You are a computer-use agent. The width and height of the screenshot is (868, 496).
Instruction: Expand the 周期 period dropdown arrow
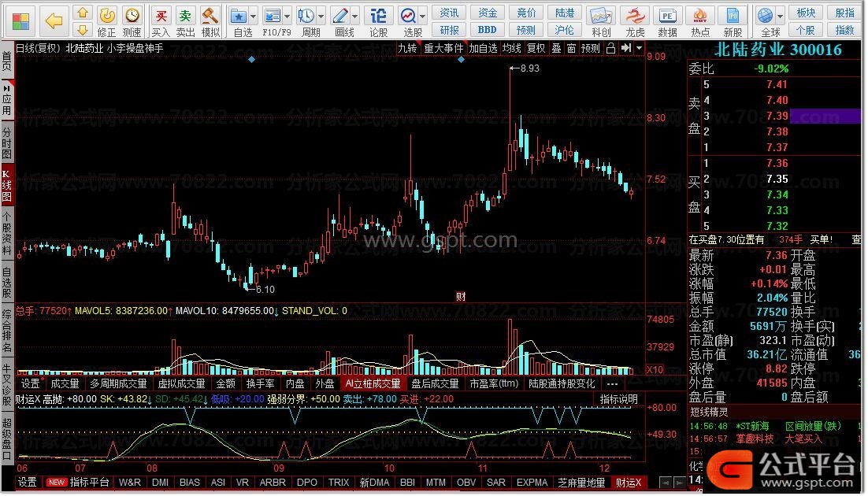click(321, 16)
